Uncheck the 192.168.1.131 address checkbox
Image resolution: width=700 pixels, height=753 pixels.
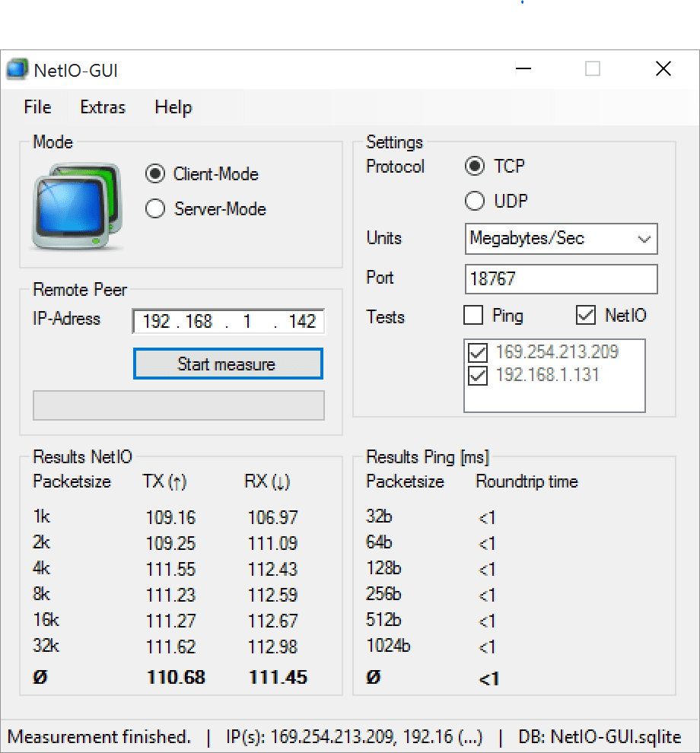(x=478, y=376)
